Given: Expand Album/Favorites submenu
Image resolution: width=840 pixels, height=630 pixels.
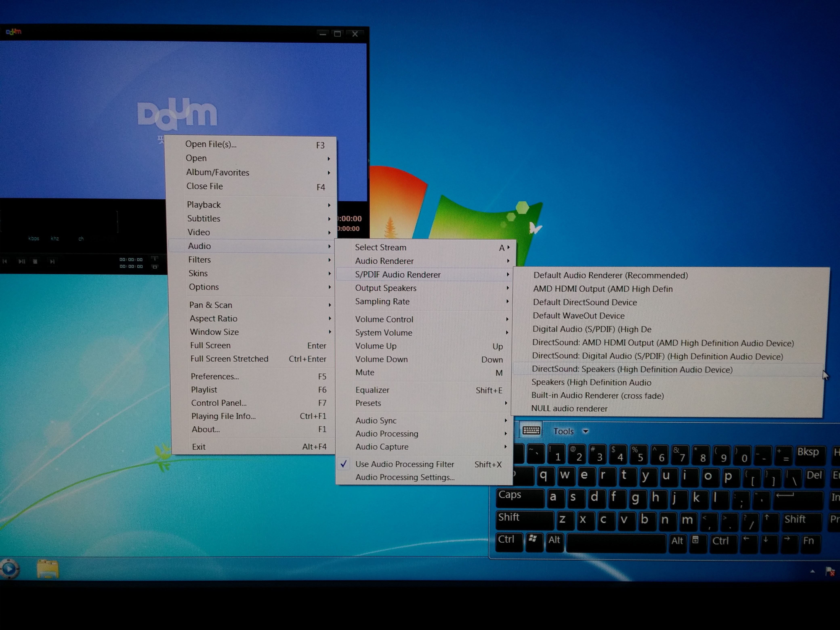Looking at the screenshot, I should [x=251, y=172].
